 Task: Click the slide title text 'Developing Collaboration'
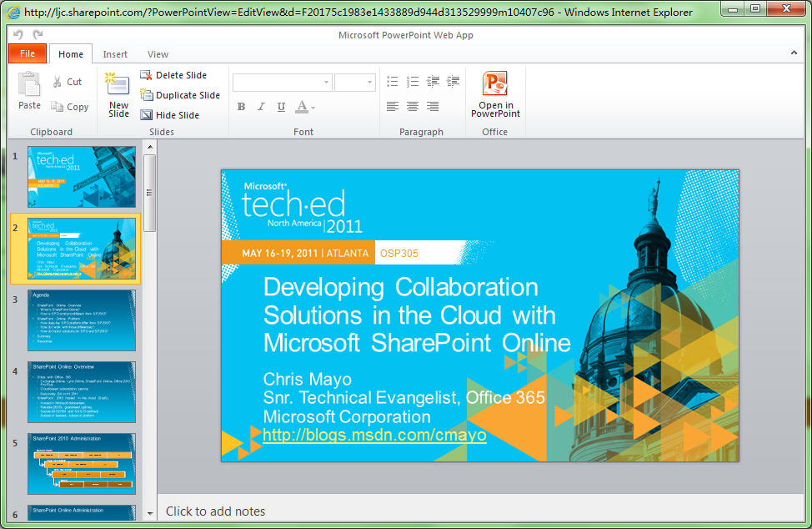click(401, 288)
